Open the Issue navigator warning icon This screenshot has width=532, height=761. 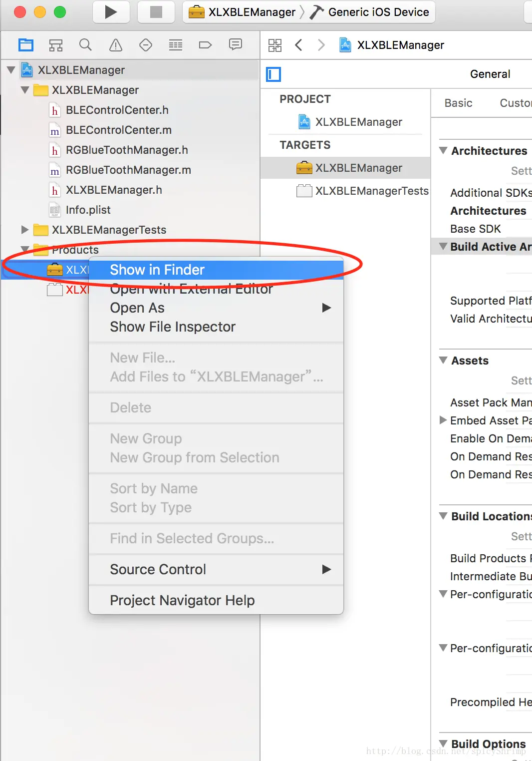(x=116, y=45)
